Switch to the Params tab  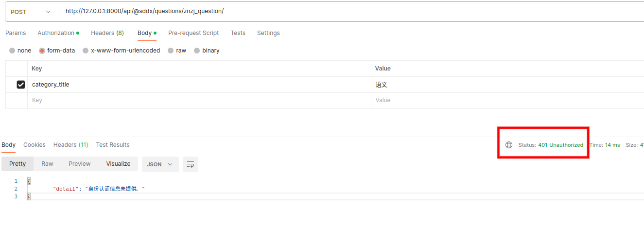tap(16, 33)
